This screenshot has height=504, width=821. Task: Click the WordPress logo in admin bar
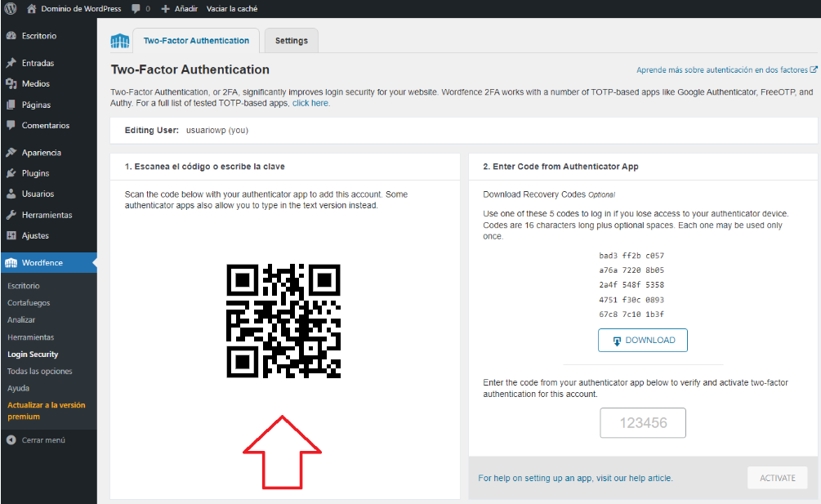click(x=11, y=8)
